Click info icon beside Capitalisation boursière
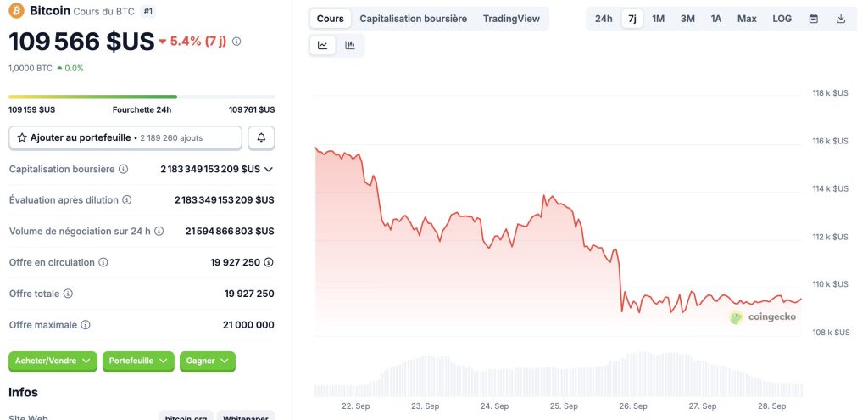The width and height of the screenshot is (868, 420). click(x=123, y=169)
